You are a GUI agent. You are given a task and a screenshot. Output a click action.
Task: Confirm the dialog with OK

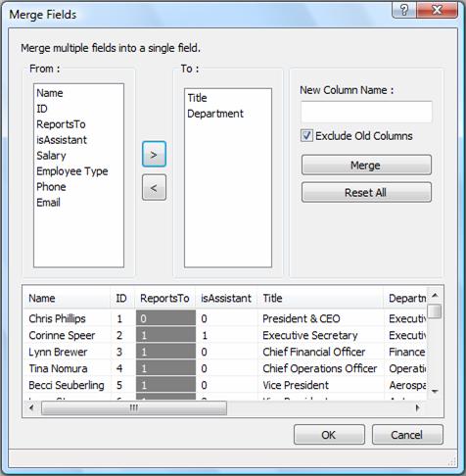tap(329, 435)
